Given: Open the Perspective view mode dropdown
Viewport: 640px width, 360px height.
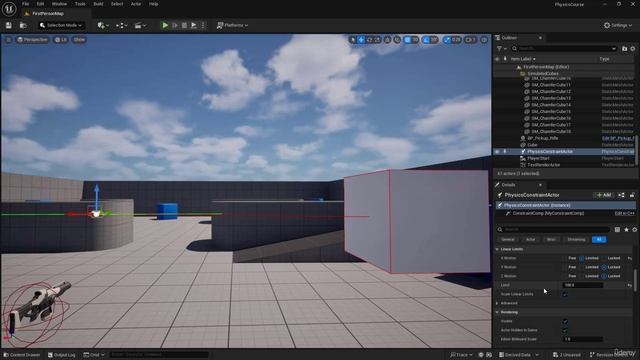Looking at the screenshot, I should coord(33,40).
